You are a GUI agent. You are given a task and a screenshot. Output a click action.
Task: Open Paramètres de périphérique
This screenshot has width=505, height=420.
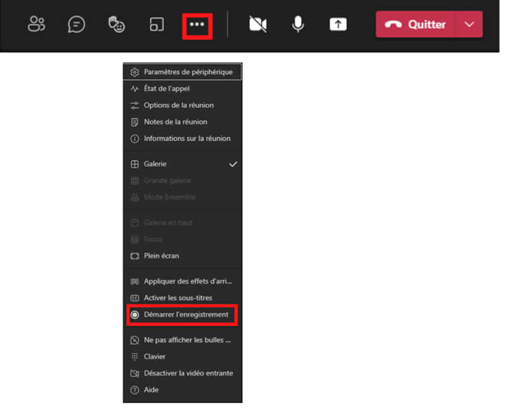(182, 72)
